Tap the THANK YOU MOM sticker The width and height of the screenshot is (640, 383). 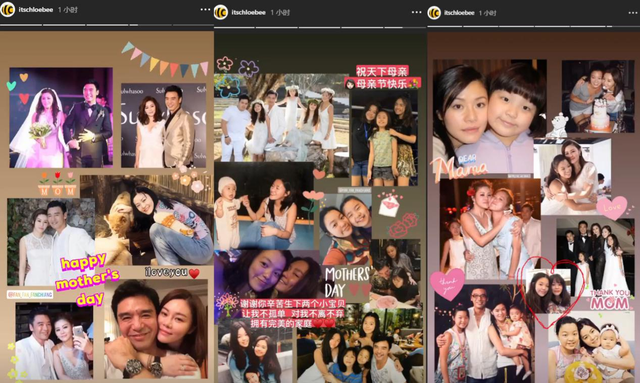coord(609,299)
